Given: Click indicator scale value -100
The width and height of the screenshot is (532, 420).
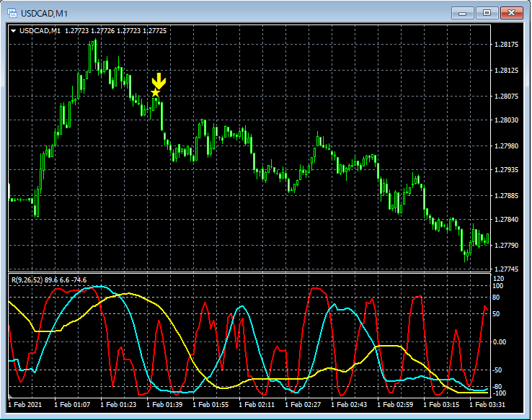Looking at the screenshot, I should [x=499, y=393].
